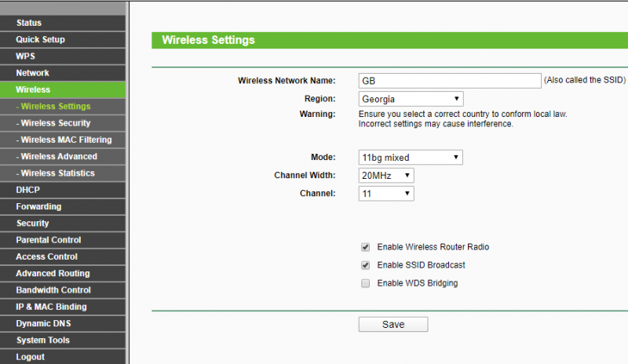
Task: Open System Tools in sidebar
Action: (x=42, y=340)
